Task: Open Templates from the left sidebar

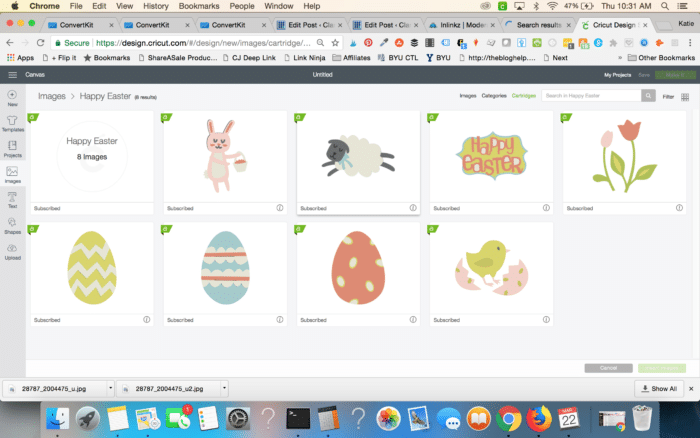Action: [12, 124]
